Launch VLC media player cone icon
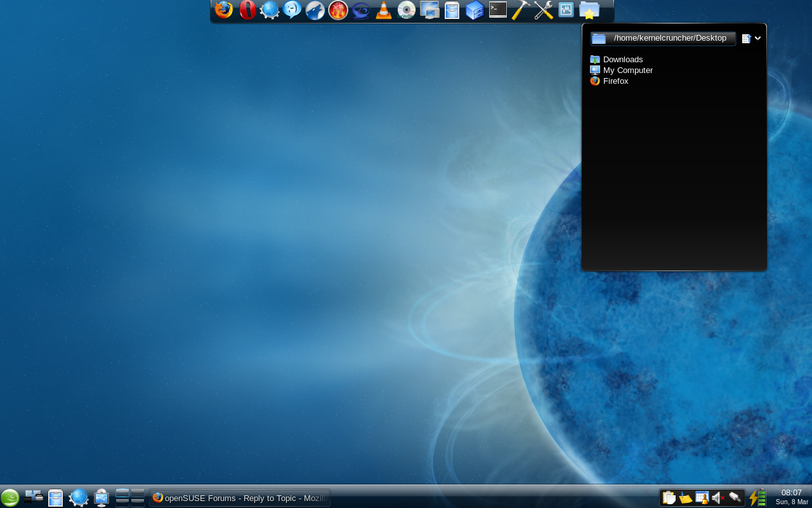This screenshot has height=508, width=812. (384, 10)
